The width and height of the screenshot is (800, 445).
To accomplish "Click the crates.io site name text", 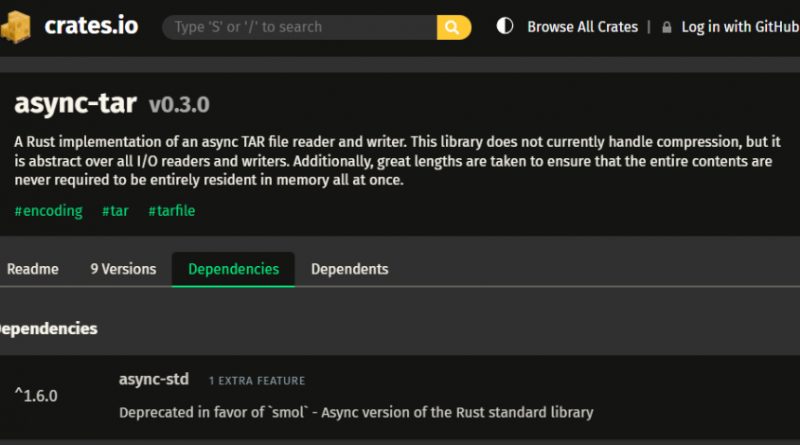I will point(92,27).
